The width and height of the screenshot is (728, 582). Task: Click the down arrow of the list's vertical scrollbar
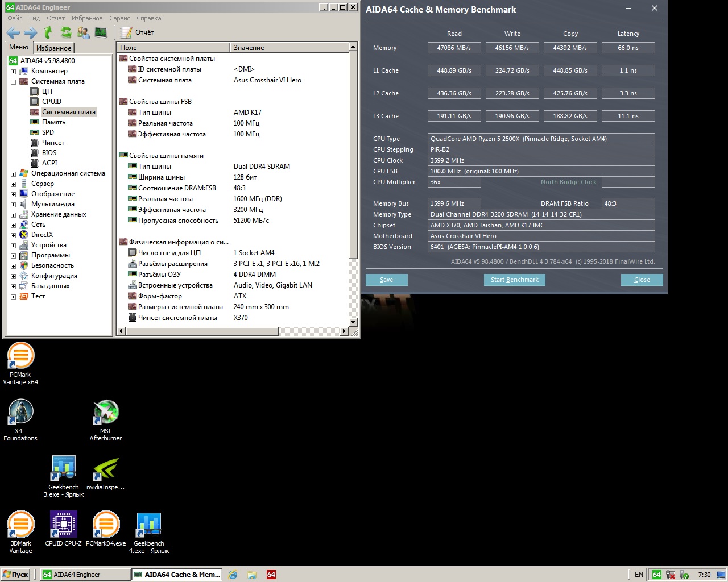point(353,322)
